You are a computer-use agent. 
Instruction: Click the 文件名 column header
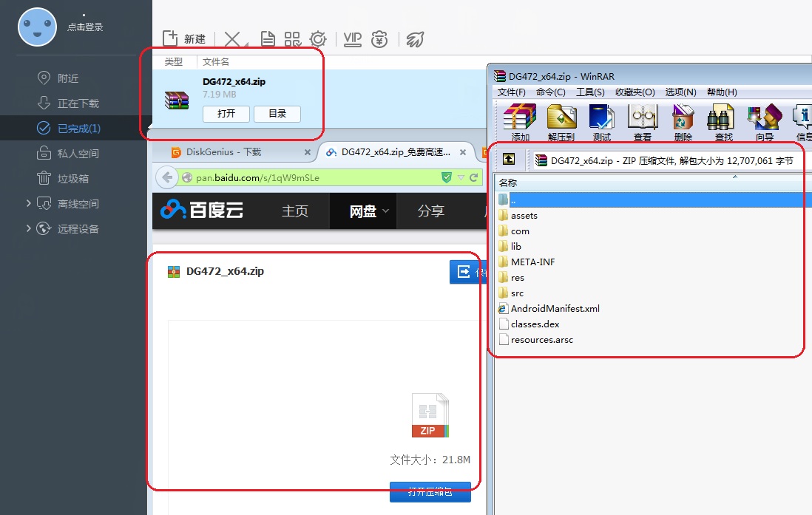pos(215,62)
